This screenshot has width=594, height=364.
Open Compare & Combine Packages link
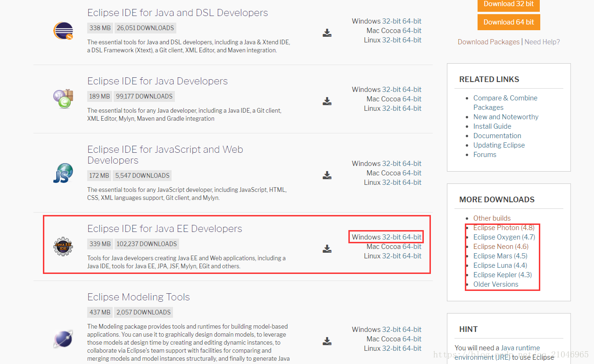505,103
